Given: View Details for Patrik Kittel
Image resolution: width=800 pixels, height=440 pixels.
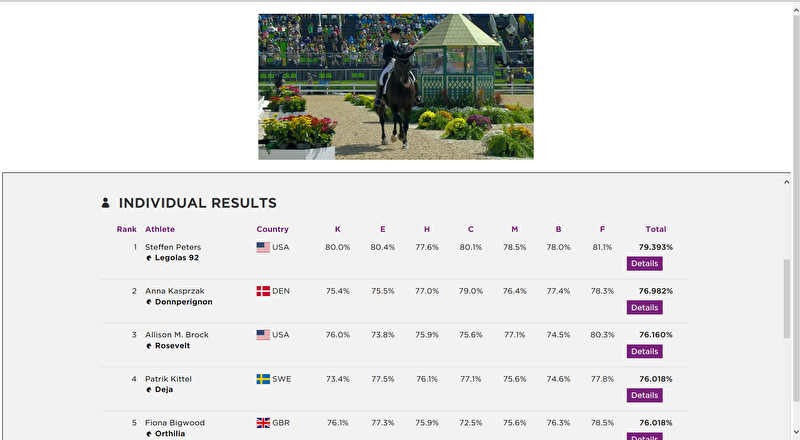Looking at the screenshot, I should point(644,396).
